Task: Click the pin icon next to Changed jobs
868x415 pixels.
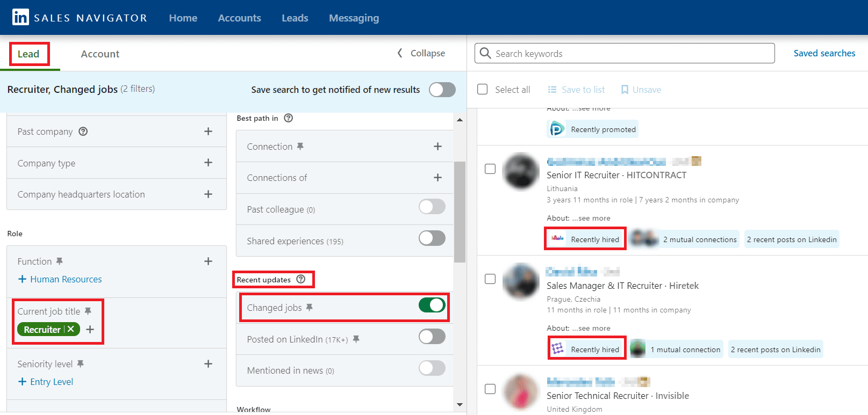Action: pos(310,308)
